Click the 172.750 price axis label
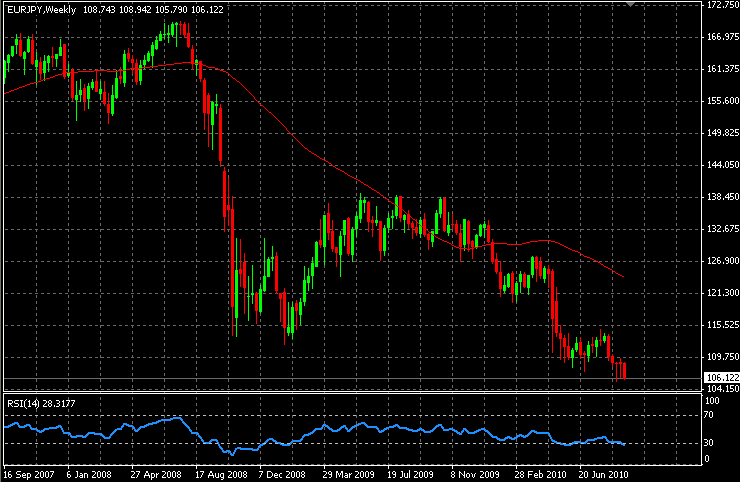740x482 pixels. pos(723,5)
